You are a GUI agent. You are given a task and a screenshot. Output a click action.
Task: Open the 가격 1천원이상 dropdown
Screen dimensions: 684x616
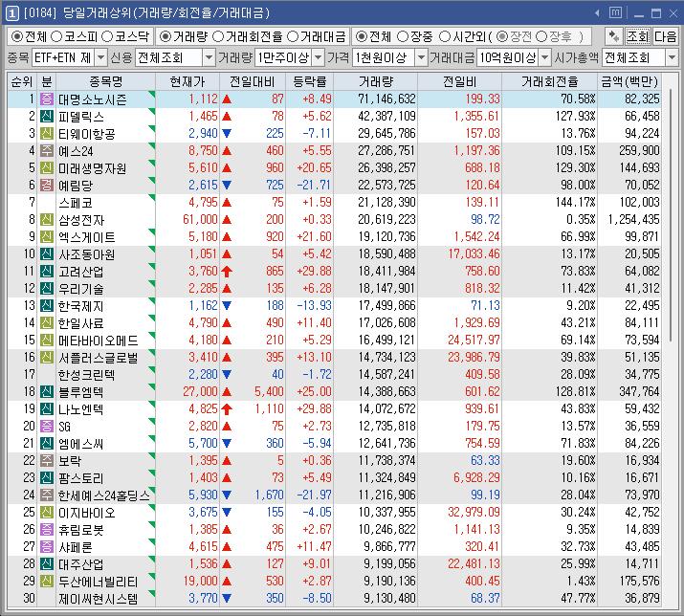pyautogui.click(x=421, y=57)
